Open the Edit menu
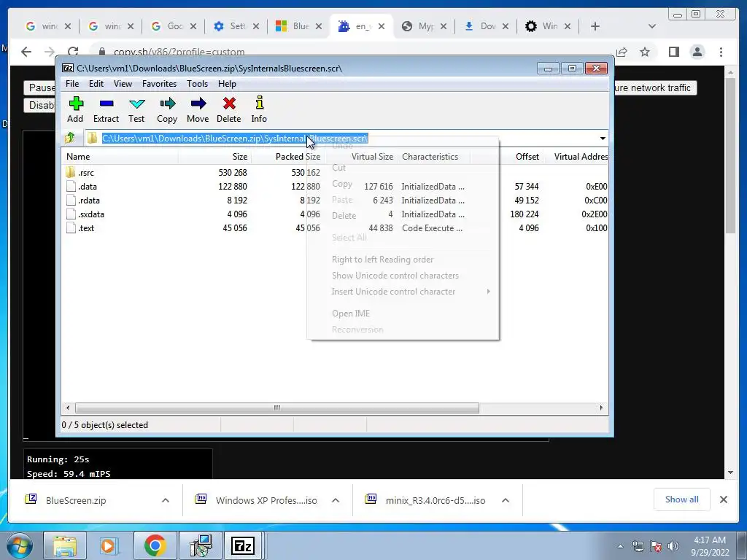The image size is (747, 560). pos(96,84)
